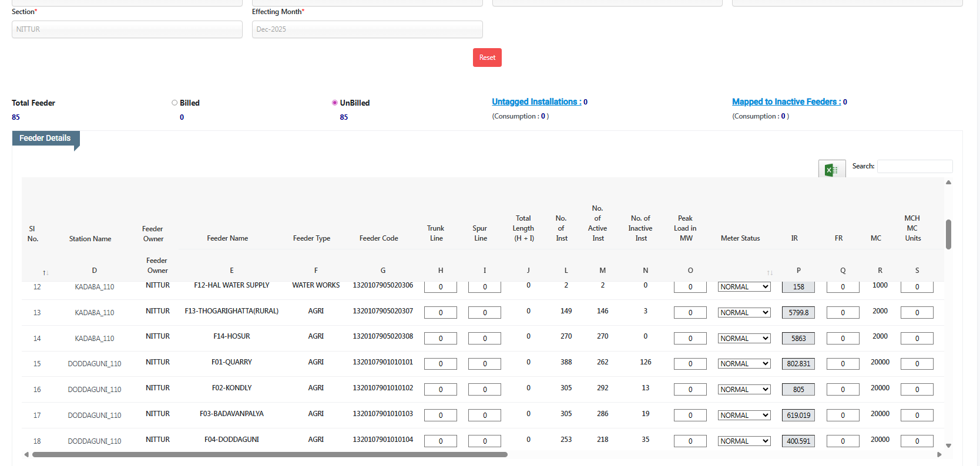
Task: Expand Meter Status dropdown for F04-DODDAGUNI
Action: point(744,441)
